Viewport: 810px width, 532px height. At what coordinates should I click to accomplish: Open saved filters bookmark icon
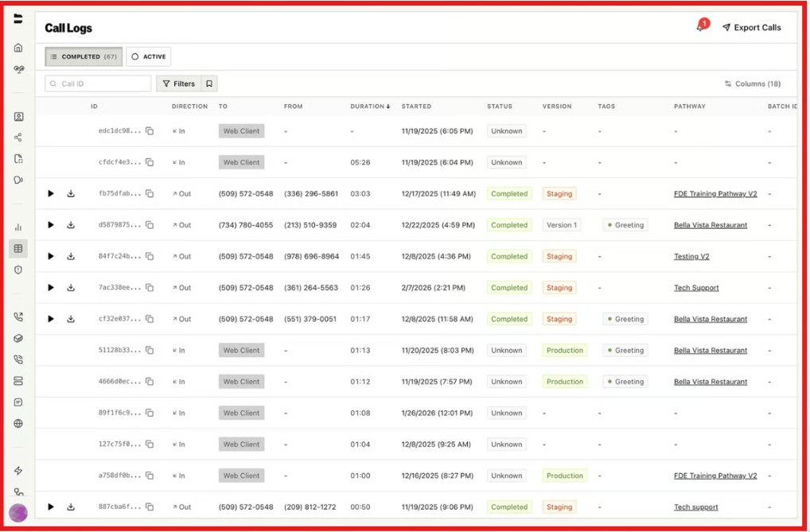click(209, 83)
